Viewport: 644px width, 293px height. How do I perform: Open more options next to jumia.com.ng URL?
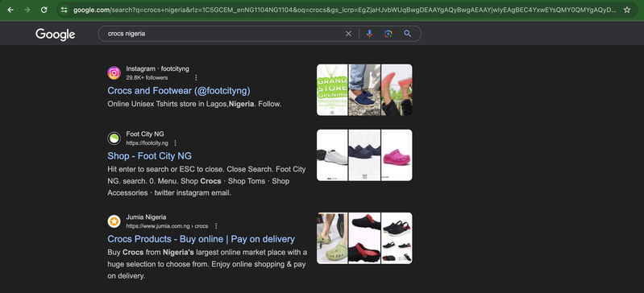pos(216,226)
